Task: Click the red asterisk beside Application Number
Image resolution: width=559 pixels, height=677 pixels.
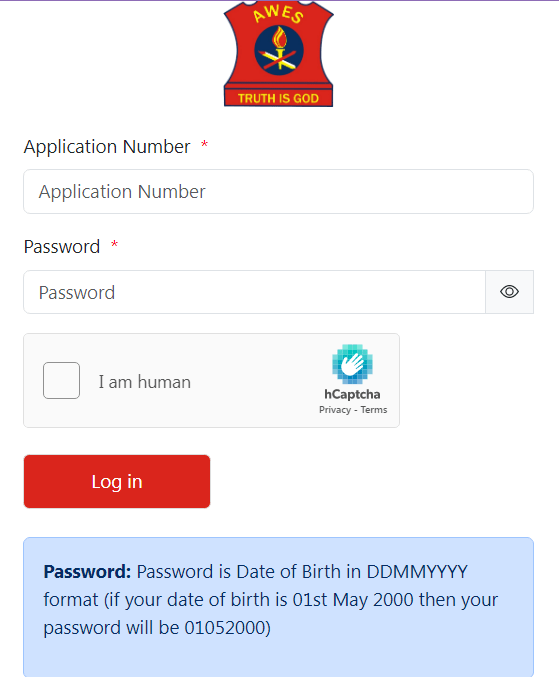Action: [205, 145]
